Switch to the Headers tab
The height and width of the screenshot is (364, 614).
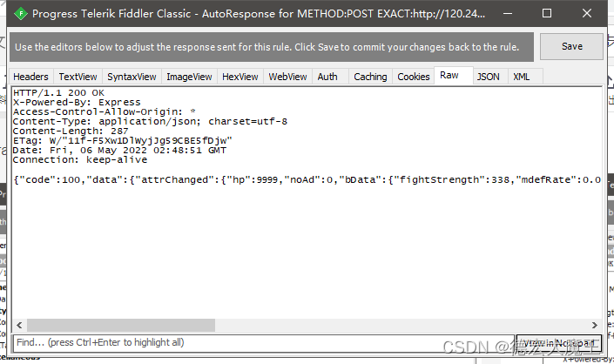click(31, 77)
